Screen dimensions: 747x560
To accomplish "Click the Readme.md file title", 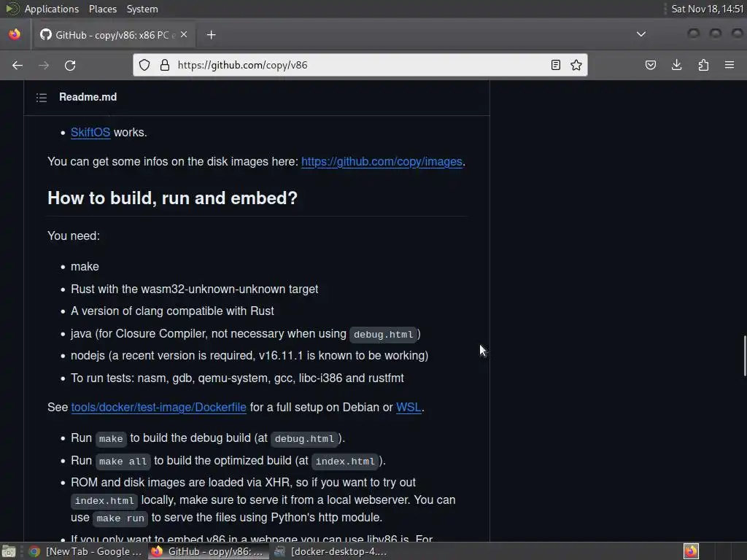I will [x=88, y=97].
